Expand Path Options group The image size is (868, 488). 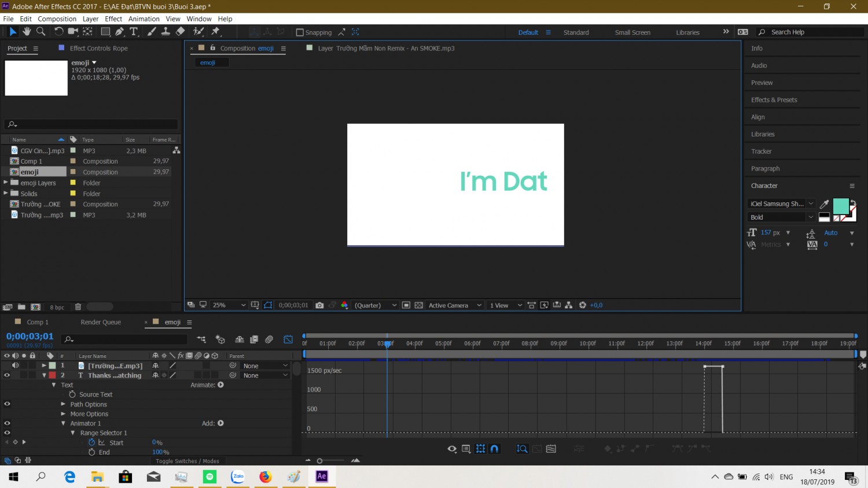click(x=63, y=404)
